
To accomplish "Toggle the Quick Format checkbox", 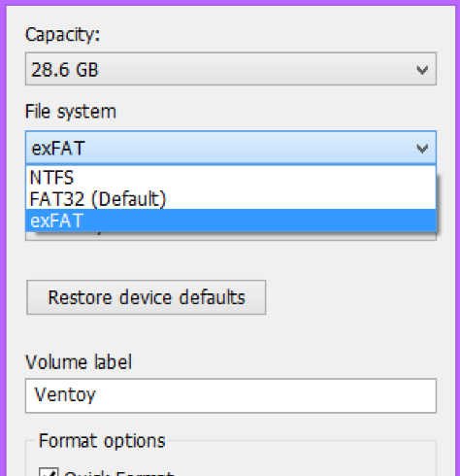I will pos(49,472).
